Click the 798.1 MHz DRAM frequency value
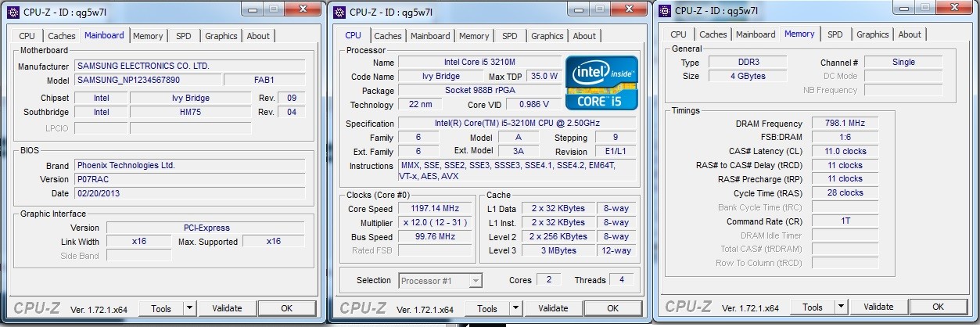This screenshot has width=980, height=327. coord(845,124)
